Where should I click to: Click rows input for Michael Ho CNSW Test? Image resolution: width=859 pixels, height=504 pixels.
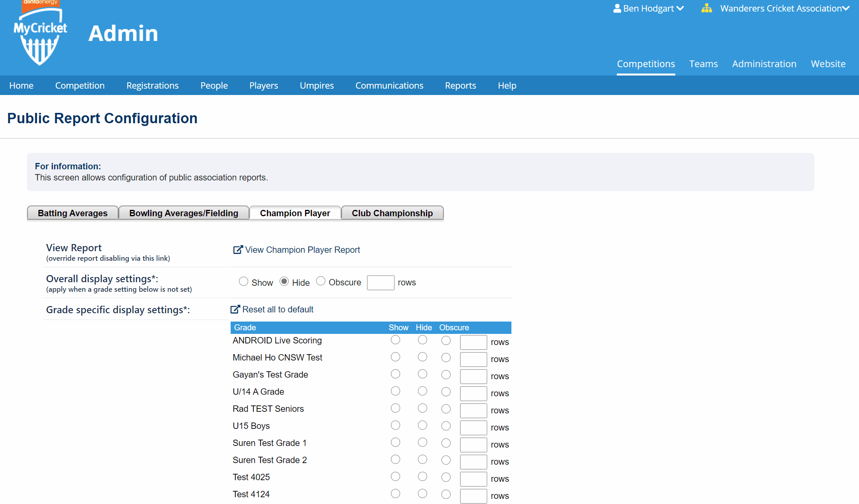pyautogui.click(x=474, y=359)
